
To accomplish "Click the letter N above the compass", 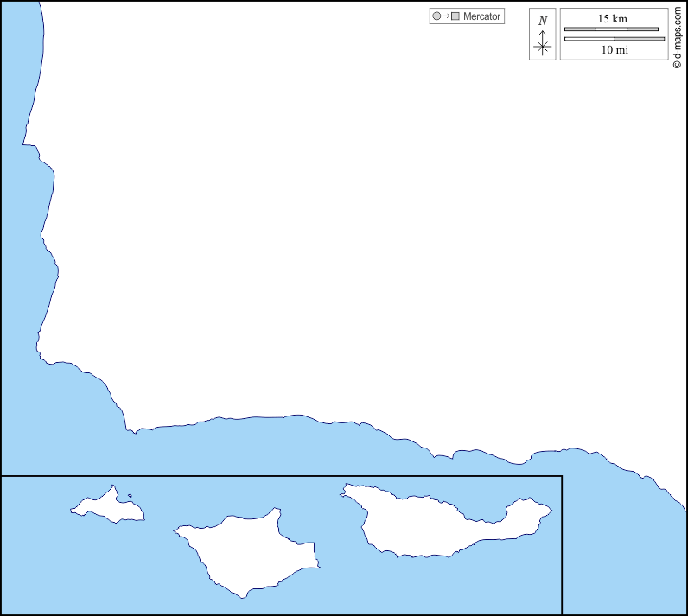I will tap(542, 21).
